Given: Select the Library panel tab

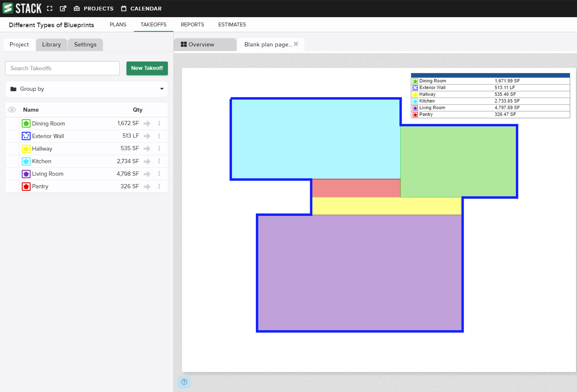Looking at the screenshot, I should 52,44.
